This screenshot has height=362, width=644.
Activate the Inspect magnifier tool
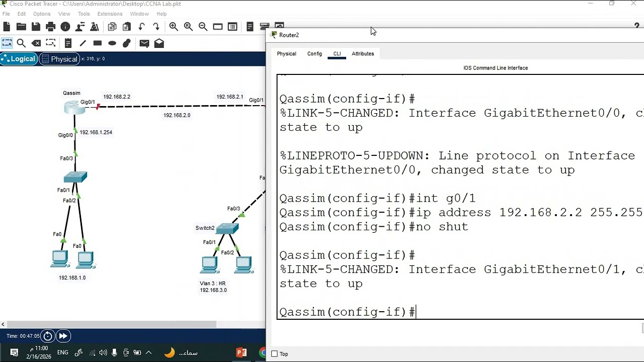(x=21, y=43)
